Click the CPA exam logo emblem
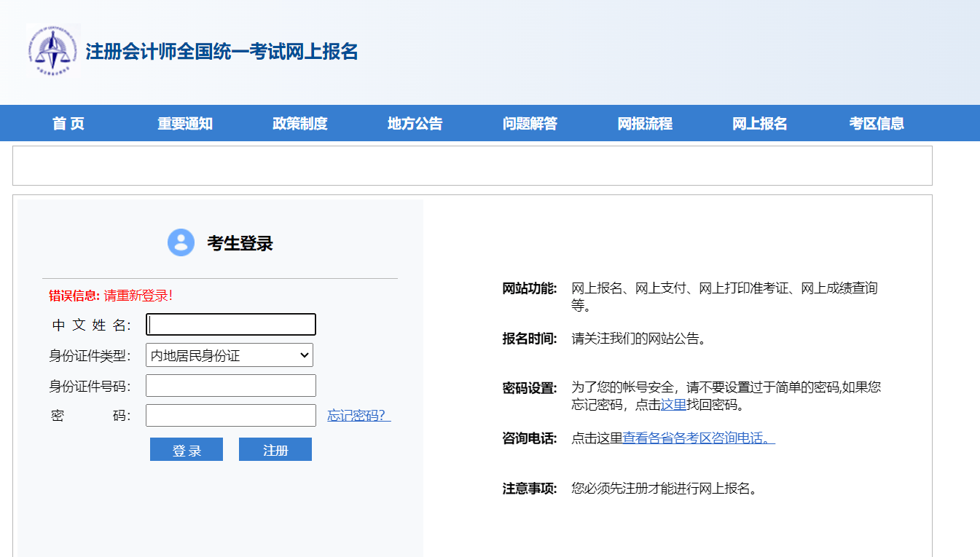The height and width of the screenshot is (557, 980). [x=53, y=51]
